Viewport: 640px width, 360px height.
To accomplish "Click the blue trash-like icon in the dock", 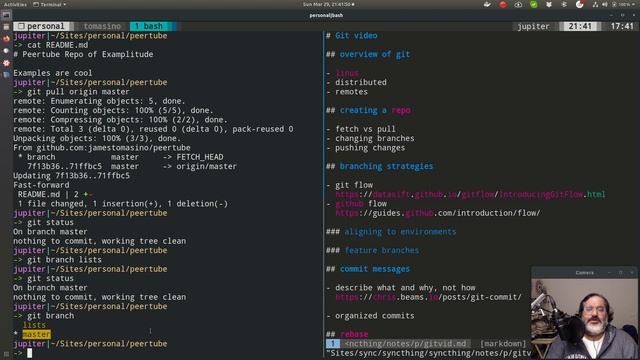I will pyautogui.click(x=6, y=75).
